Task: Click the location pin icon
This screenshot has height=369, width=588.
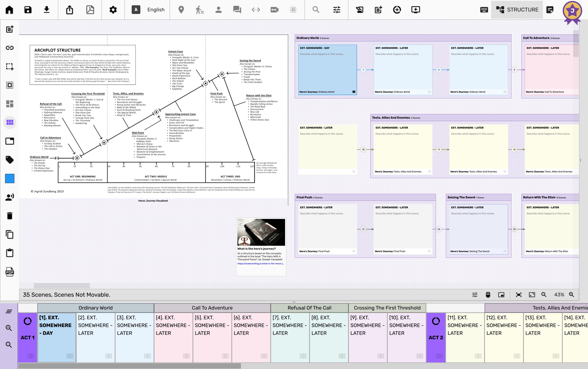Action: coord(181,10)
